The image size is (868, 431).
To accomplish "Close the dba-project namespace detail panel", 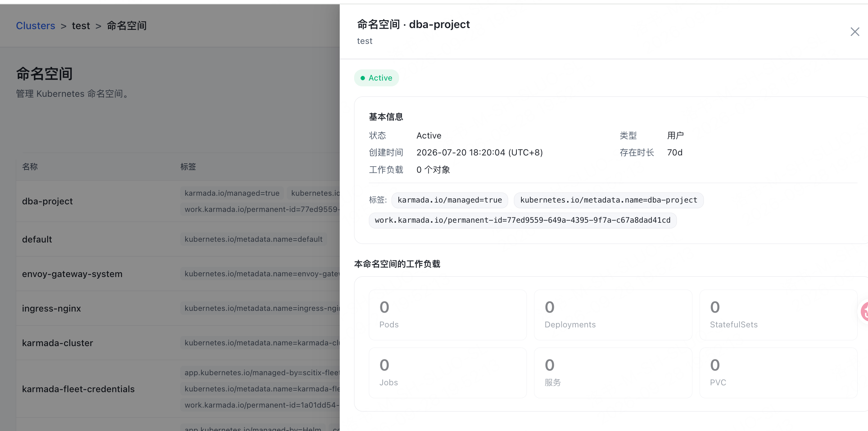I will 855,32.
